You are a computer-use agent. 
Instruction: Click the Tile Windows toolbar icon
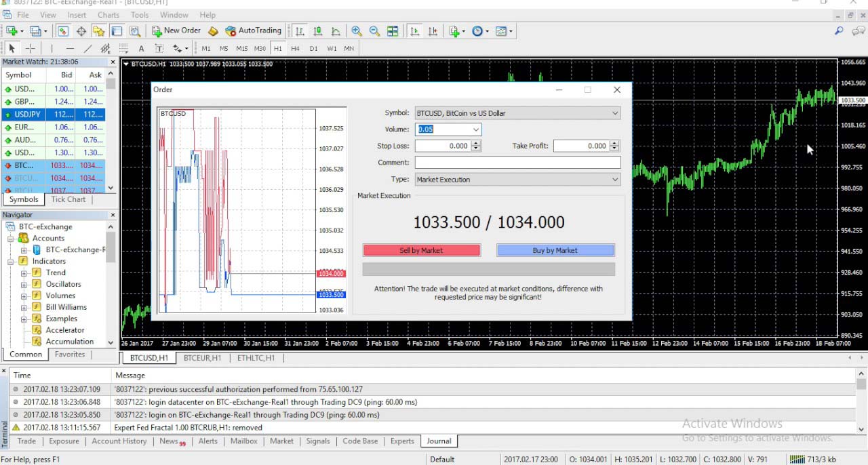point(393,31)
